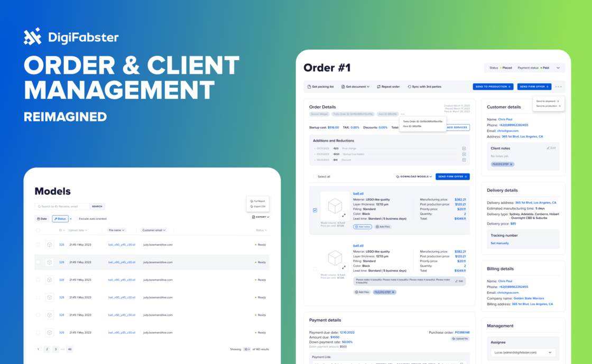592x364 pixels.
Task: Click the Repeat order icon
Action: [378, 87]
